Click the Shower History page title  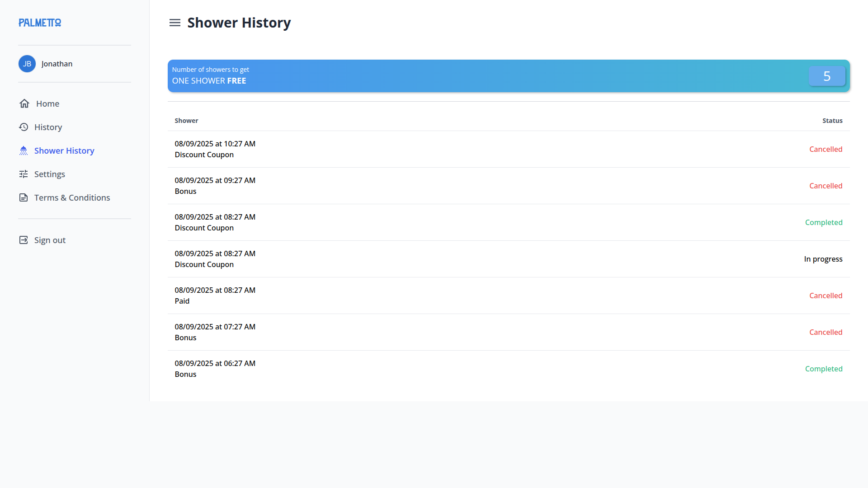[239, 23]
